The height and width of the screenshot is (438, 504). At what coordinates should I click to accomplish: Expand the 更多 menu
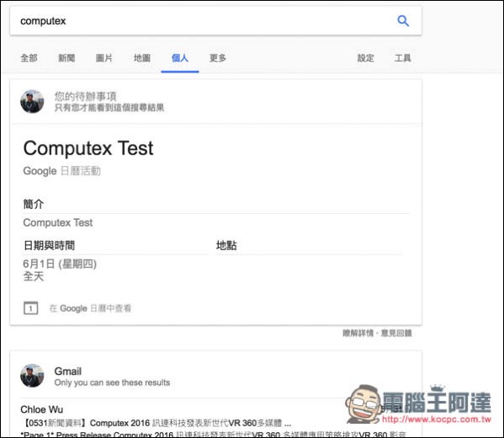coord(218,58)
